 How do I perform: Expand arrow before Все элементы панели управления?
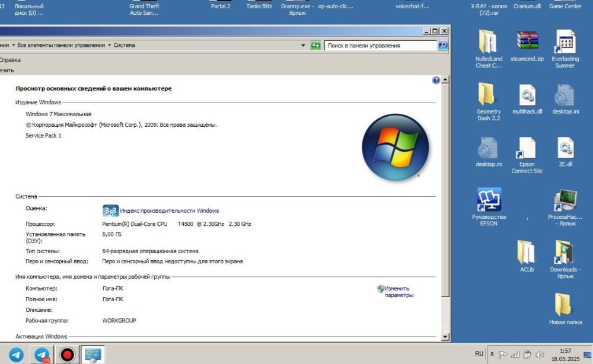click(13, 45)
